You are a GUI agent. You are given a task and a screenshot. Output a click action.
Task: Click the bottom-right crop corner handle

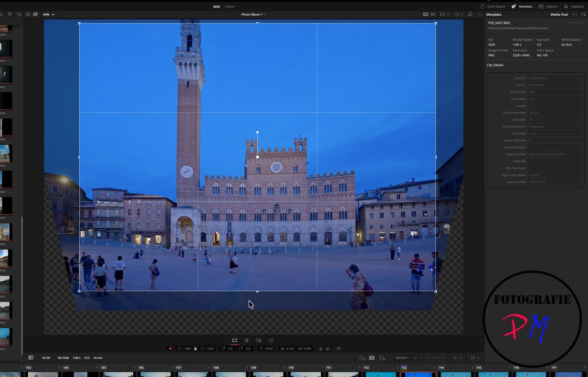[x=436, y=291]
